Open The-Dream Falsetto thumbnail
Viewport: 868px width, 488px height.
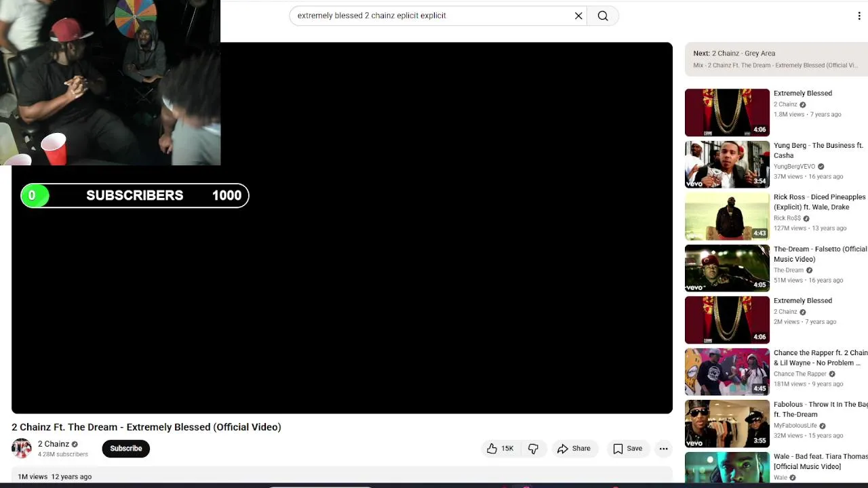tap(727, 268)
